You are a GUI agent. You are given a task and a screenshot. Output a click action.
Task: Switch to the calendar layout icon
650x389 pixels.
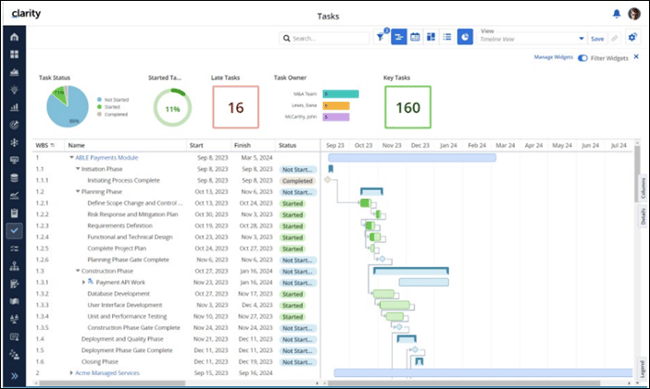coord(415,37)
